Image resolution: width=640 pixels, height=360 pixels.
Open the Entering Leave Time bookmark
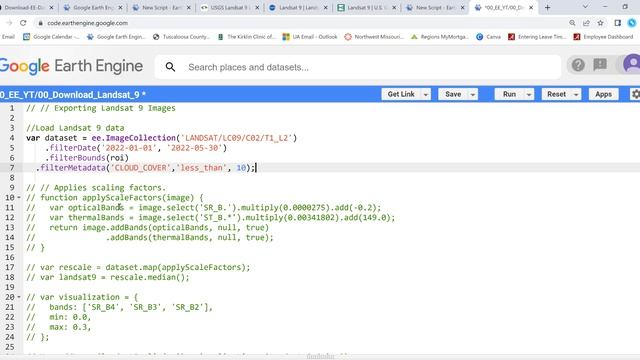tap(537, 37)
